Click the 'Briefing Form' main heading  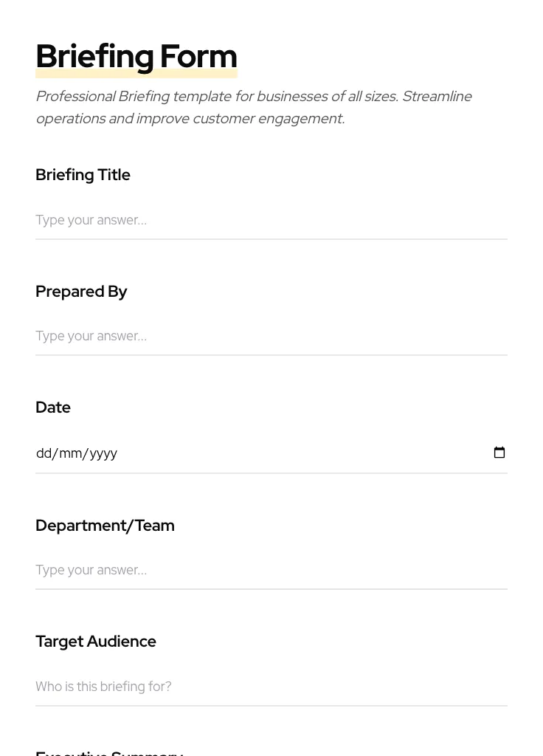tap(136, 56)
